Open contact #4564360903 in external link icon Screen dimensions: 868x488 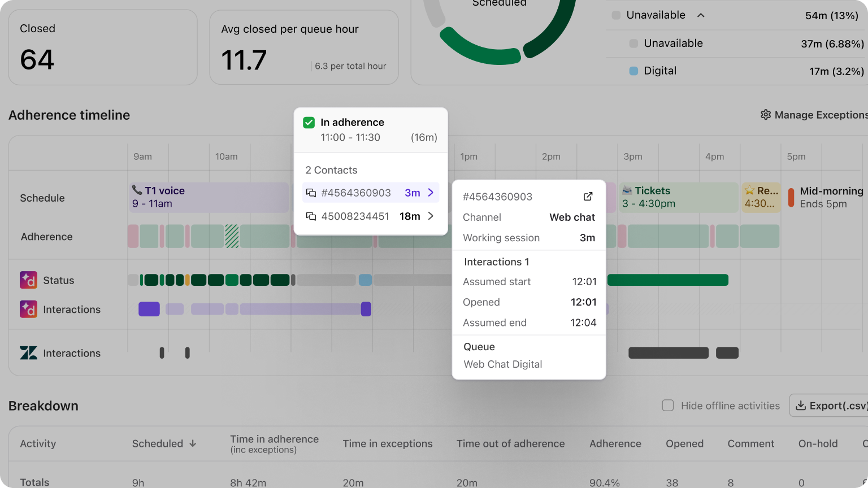(x=588, y=197)
